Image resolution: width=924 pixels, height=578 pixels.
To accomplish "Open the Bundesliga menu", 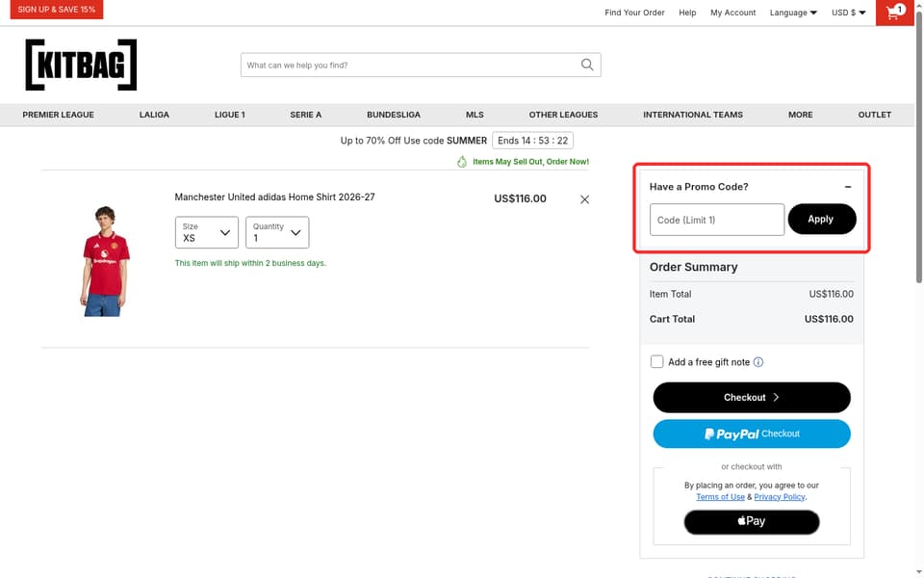I will (x=394, y=115).
